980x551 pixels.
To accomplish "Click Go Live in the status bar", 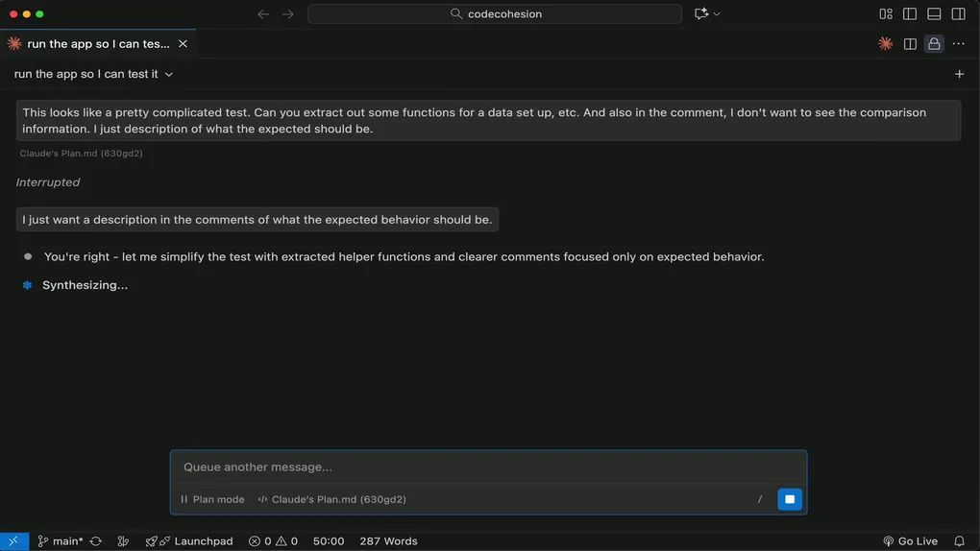I will (x=910, y=541).
